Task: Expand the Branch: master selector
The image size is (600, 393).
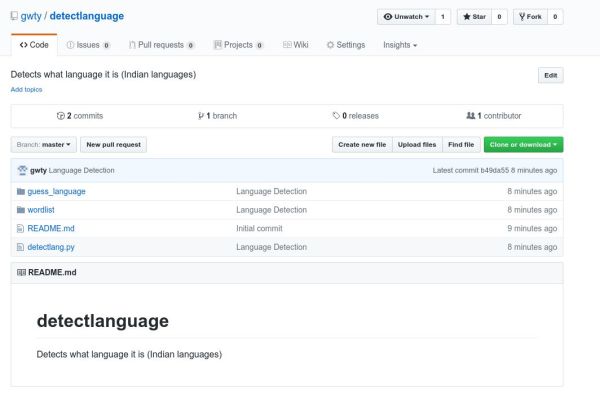Action: tap(44, 145)
